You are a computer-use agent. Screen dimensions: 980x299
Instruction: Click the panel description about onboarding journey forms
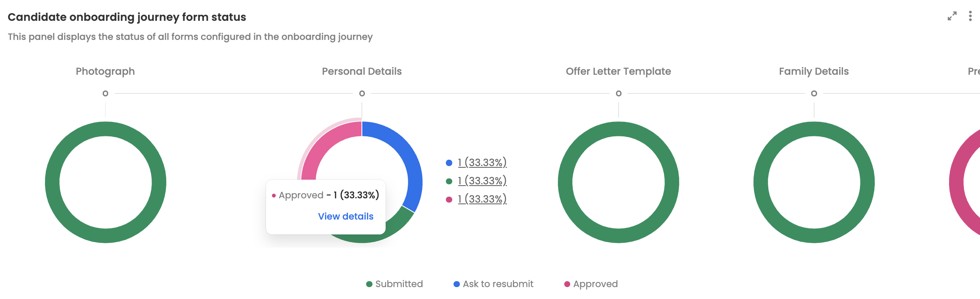pos(190,37)
